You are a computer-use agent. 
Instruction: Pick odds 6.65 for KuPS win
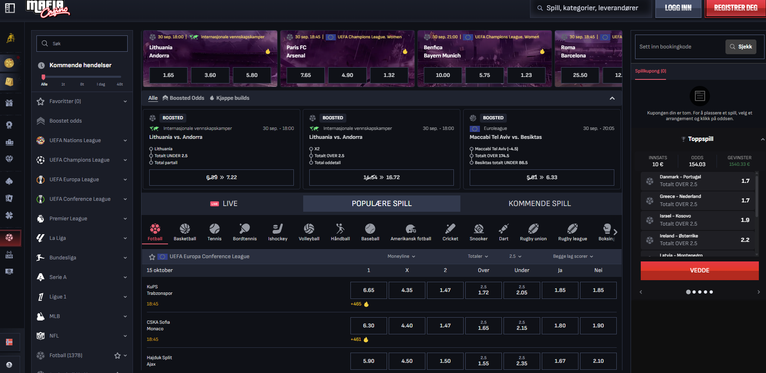(368, 290)
